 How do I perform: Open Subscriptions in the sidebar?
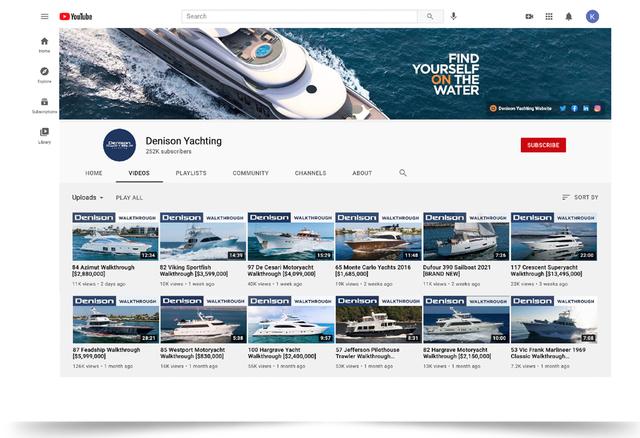tap(44, 105)
